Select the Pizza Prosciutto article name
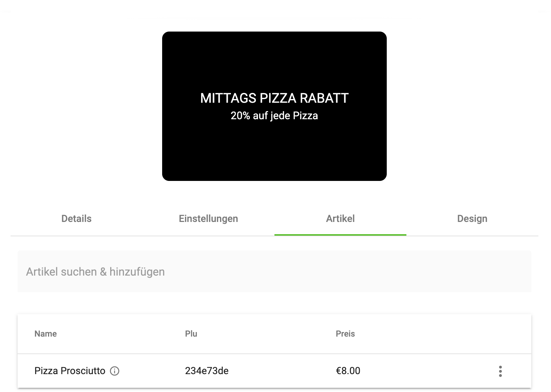 coord(70,371)
